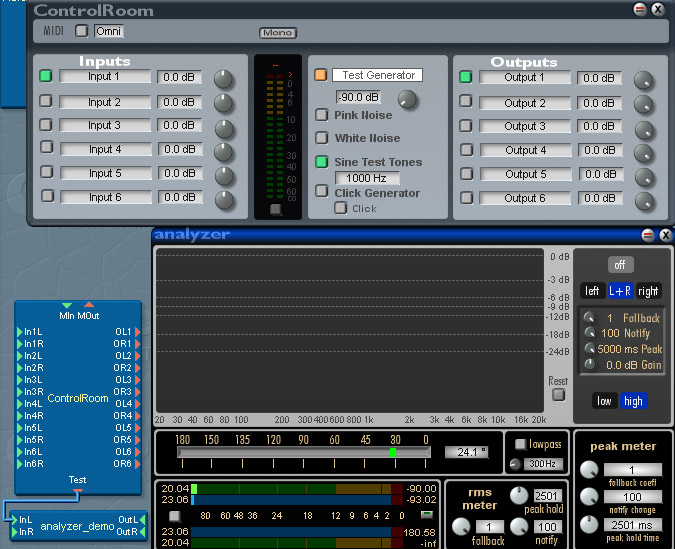Click the rms meter fallback knob

(x=461, y=527)
